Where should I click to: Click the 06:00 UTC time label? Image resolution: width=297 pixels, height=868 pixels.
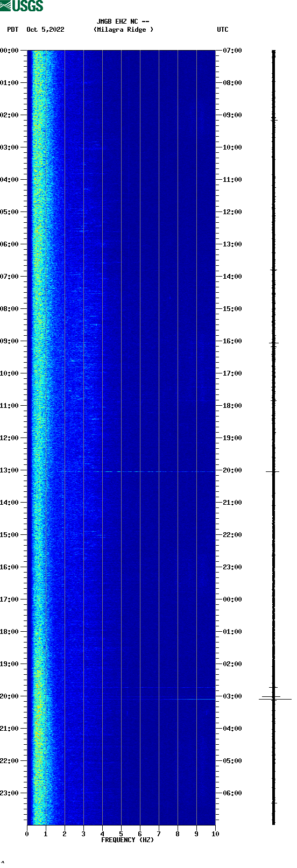(232, 793)
